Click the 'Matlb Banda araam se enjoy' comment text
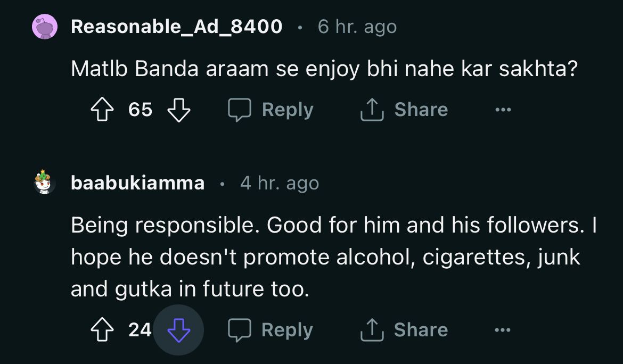The height and width of the screenshot is (364, 623). [x=324, y=70]
